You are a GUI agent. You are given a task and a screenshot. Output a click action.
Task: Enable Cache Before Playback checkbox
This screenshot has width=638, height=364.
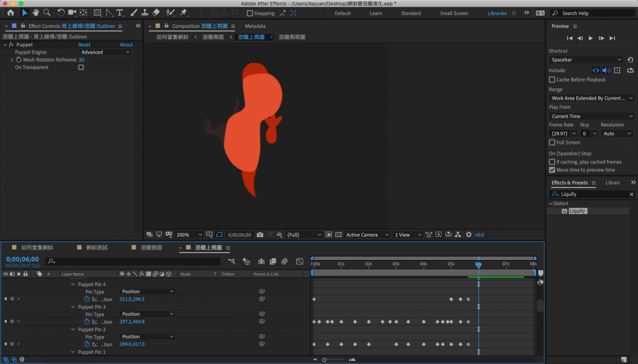coord(552,80)
